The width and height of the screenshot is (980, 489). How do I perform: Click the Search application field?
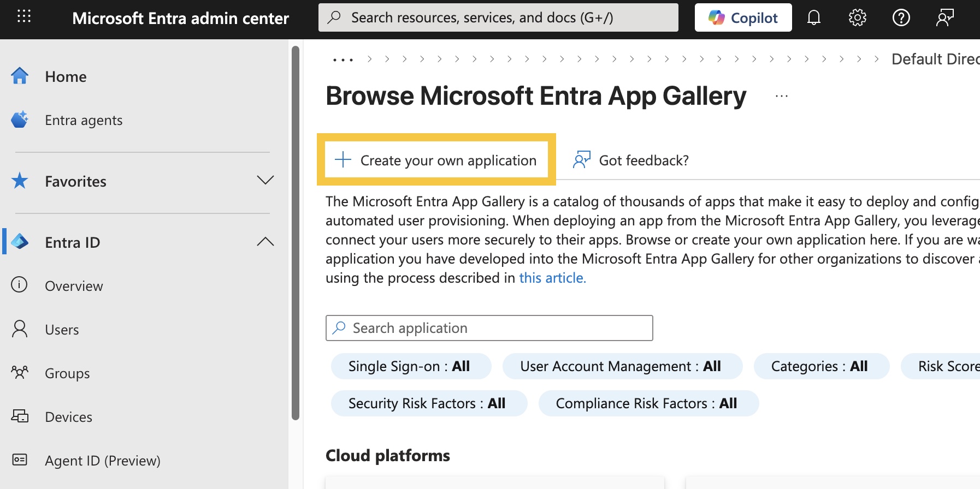pos(489,328)
